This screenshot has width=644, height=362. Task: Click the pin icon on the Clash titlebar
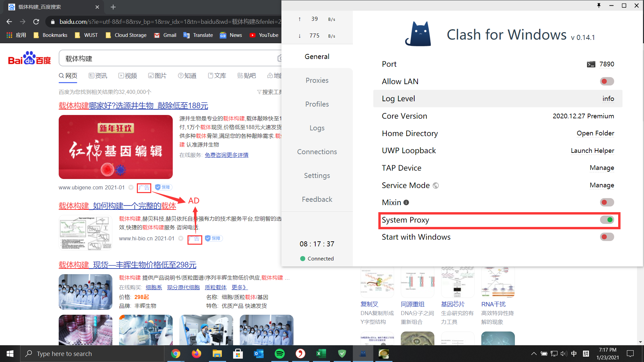tap(599, 5)
